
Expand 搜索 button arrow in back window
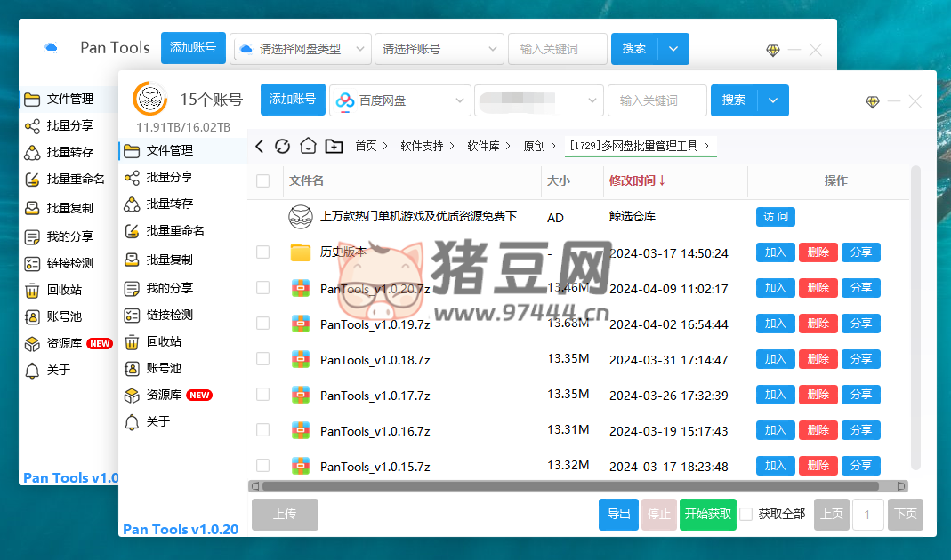pos(673,49)
